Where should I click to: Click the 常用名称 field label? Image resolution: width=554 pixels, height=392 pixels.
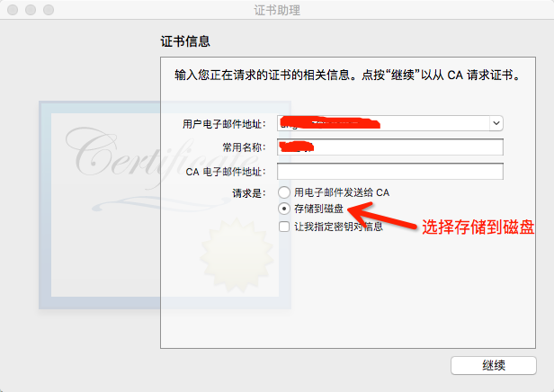244,147
